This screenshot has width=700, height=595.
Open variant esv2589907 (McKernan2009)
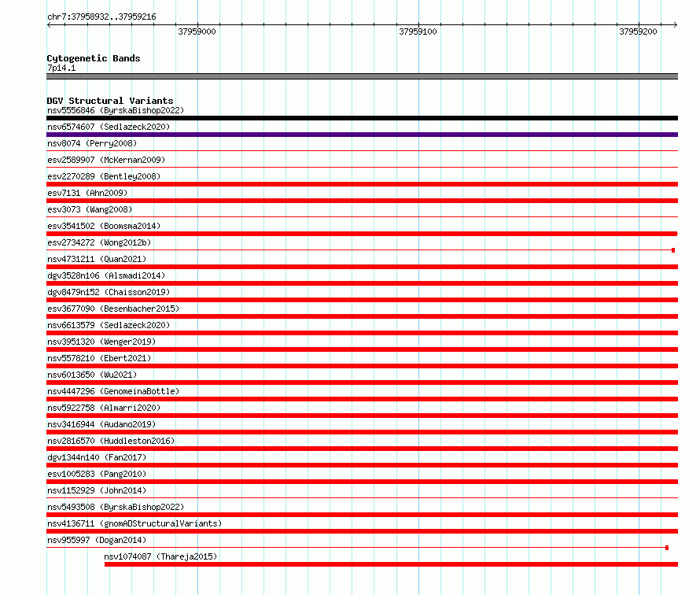[106, 160]
